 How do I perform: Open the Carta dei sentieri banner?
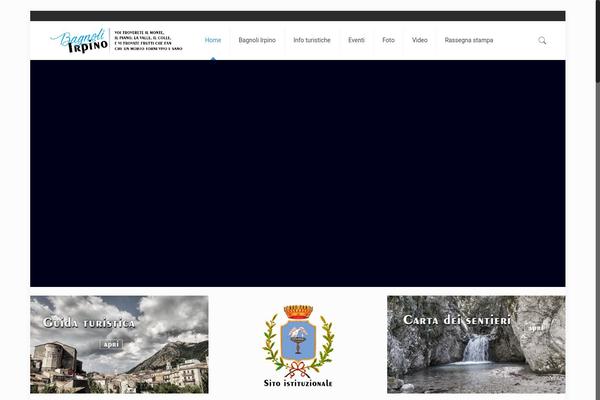(x=476, y=344)
